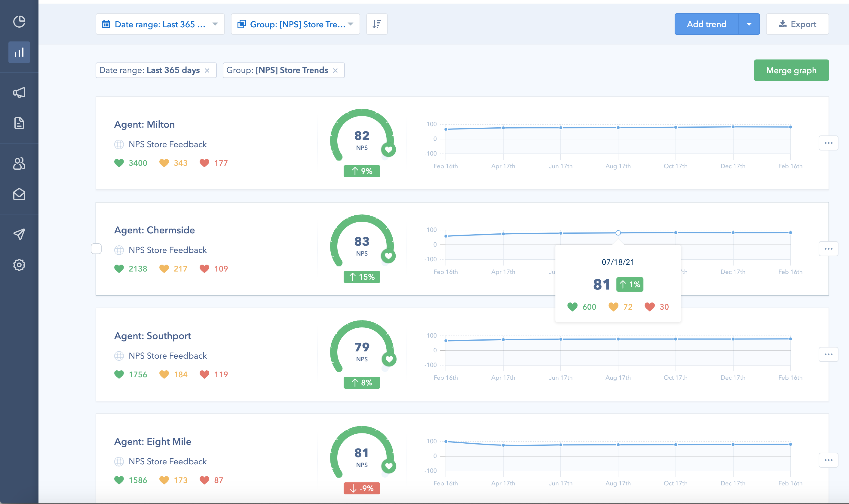849x504 pixels.
Task: Remove the Group NPS Store Trends filter
Action: [335, 70]
